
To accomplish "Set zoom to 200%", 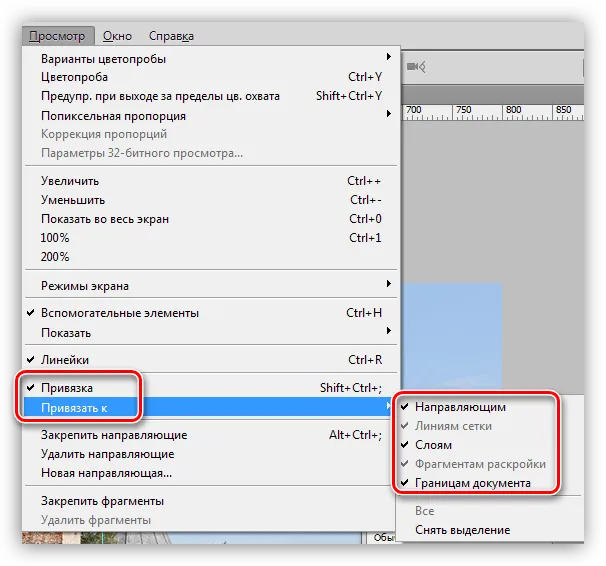I will (x=211, y=257).
